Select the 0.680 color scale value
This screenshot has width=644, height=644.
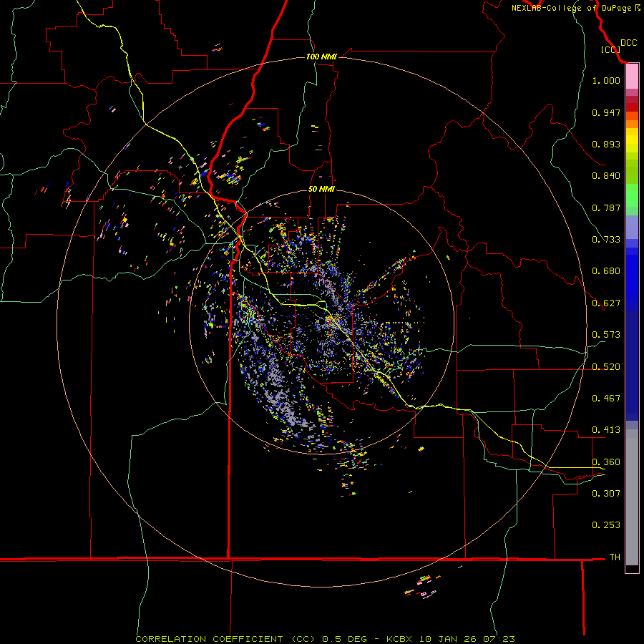606,271
